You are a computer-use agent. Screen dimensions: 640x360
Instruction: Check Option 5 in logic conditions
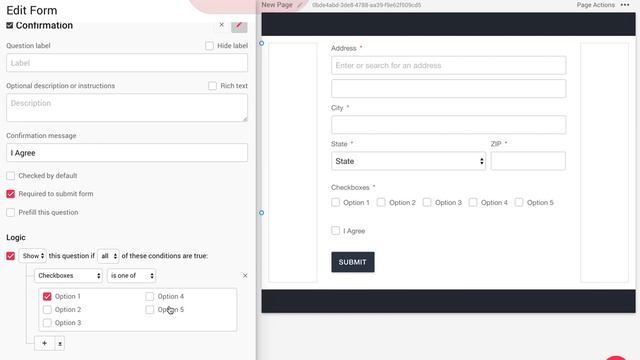pos(150,309)
